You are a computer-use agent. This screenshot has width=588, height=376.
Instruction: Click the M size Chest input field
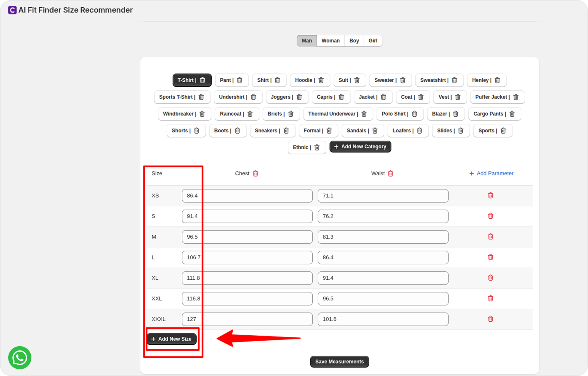coord(247,237)
